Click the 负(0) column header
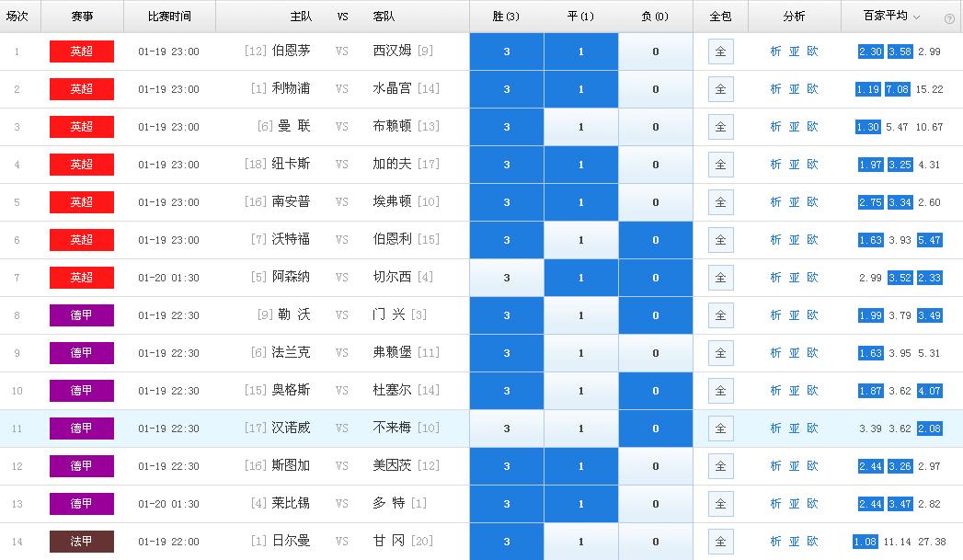Image resolution: width=963 pixels, height=560 pixels. tap(655, 17)
